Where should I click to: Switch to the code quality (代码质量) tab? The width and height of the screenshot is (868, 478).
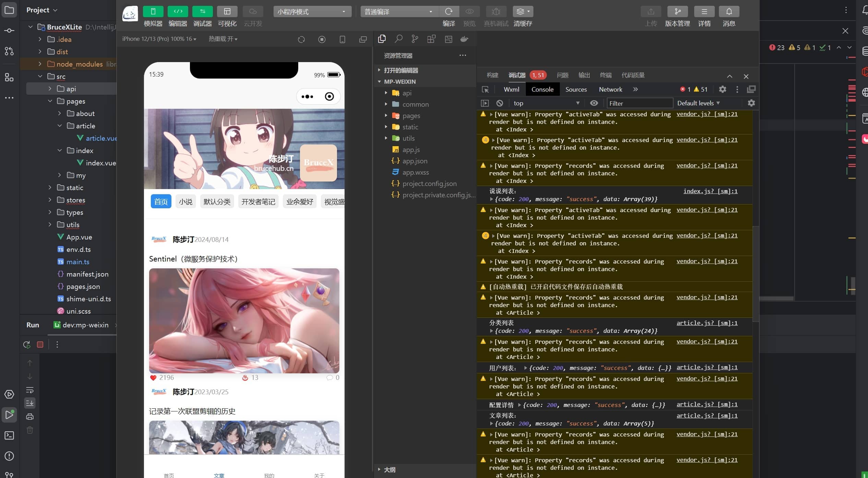click(633, 75)
